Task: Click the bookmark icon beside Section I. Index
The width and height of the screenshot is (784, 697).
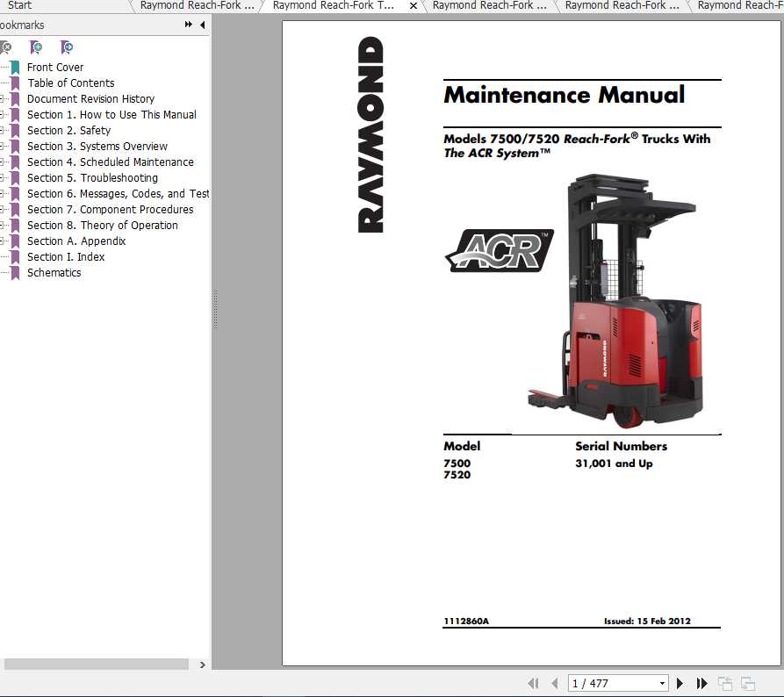Action: click(x=15, y=257)
